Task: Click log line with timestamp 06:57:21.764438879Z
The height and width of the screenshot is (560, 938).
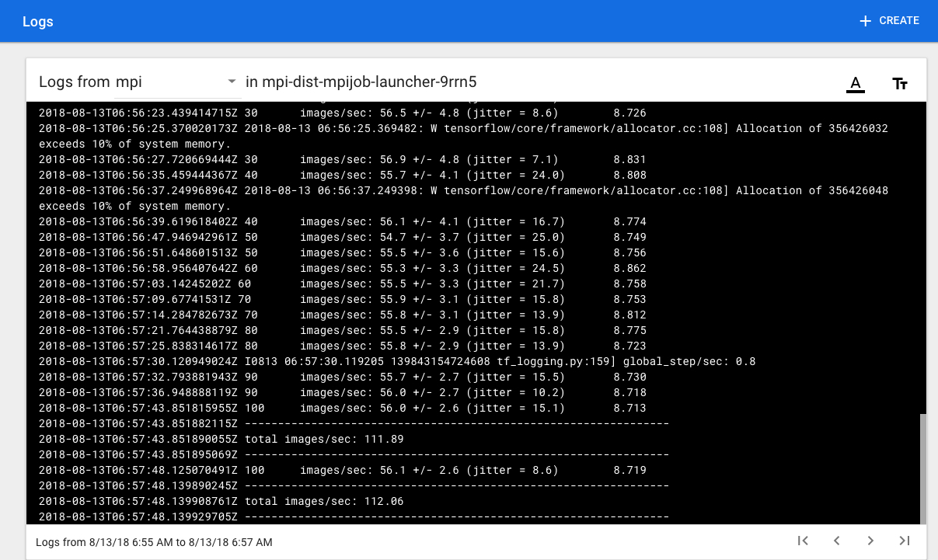Action: coord(343,330)
